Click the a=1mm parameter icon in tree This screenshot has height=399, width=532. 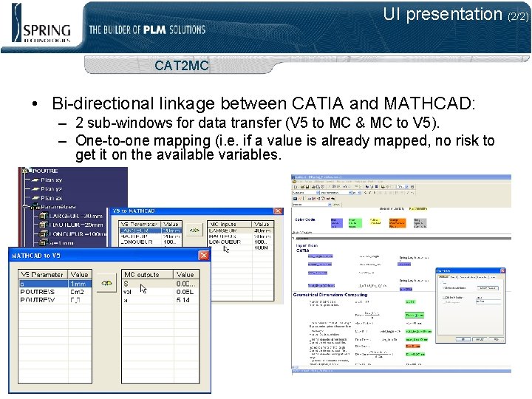43,242
